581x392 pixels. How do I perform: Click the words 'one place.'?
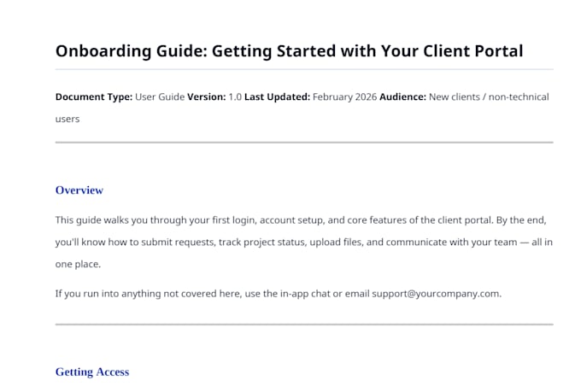click(x=78, y=264)
